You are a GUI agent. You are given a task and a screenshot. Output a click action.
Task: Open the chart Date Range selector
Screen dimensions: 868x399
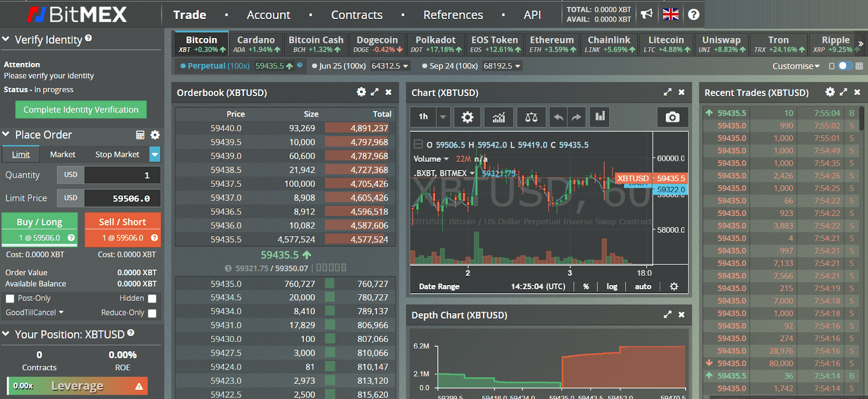(x=439, y=286)
